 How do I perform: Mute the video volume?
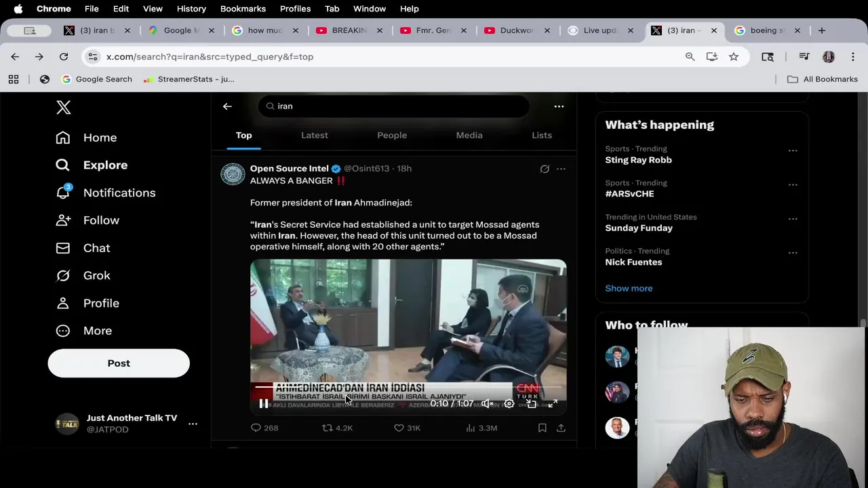487,404
